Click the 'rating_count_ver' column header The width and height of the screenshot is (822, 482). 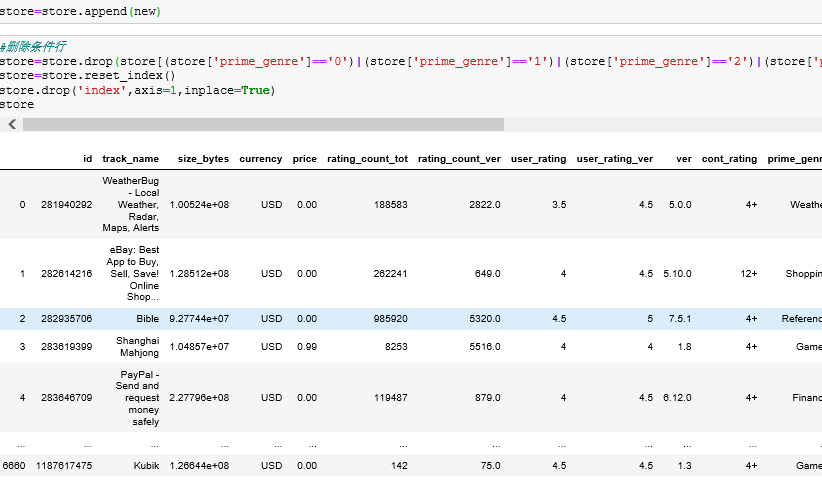click(x=459, y=159)
